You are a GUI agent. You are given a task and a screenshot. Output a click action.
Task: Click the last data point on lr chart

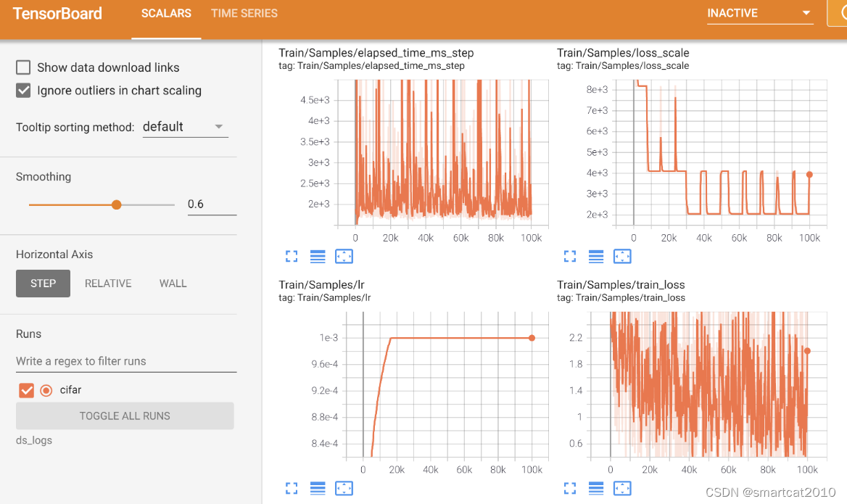pyautogui.click(x=532, y=338)
